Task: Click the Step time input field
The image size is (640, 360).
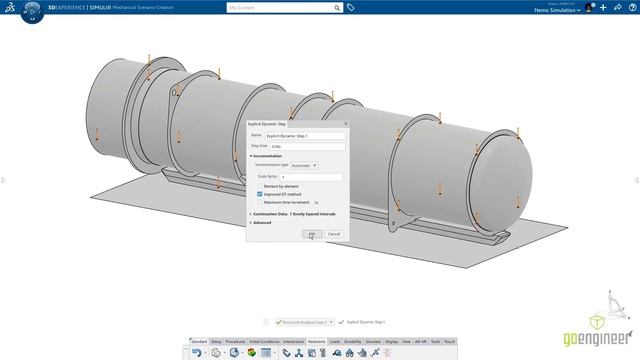Action: (x=308, y=146)
